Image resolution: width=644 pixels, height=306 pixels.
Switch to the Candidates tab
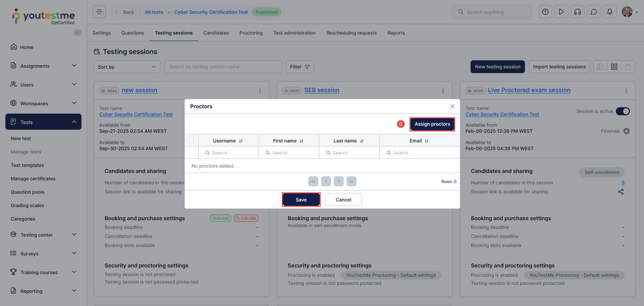(216, 33)
